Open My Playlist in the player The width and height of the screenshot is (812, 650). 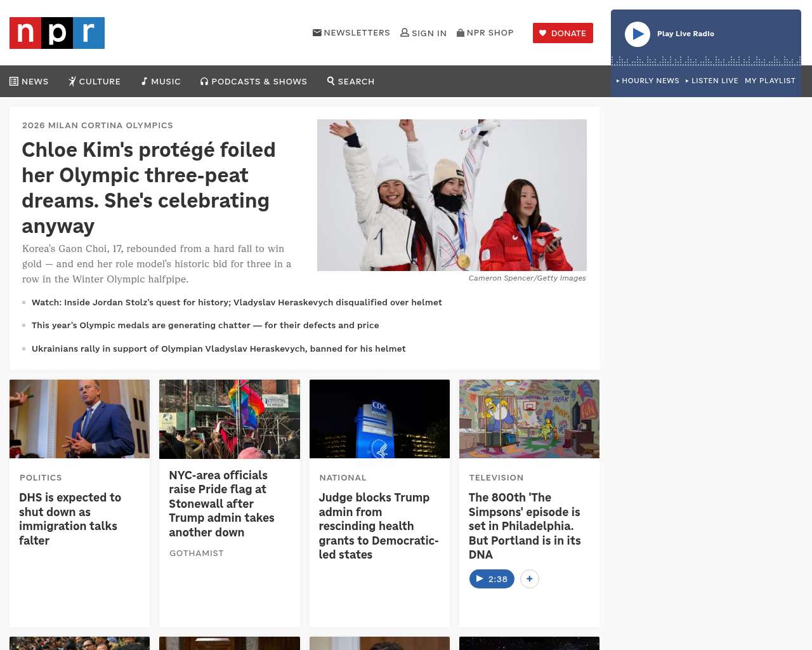tap(769, 81)
